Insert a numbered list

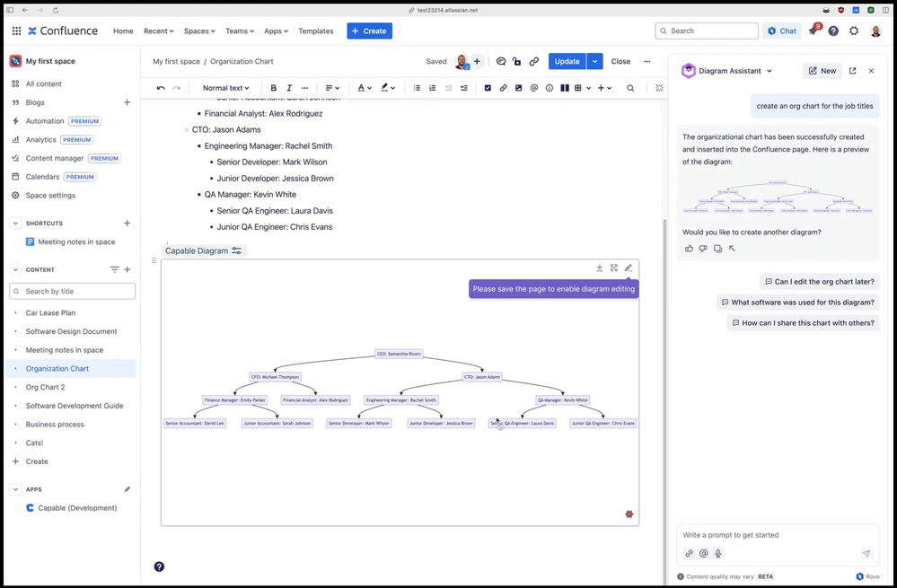pos(433,88)
